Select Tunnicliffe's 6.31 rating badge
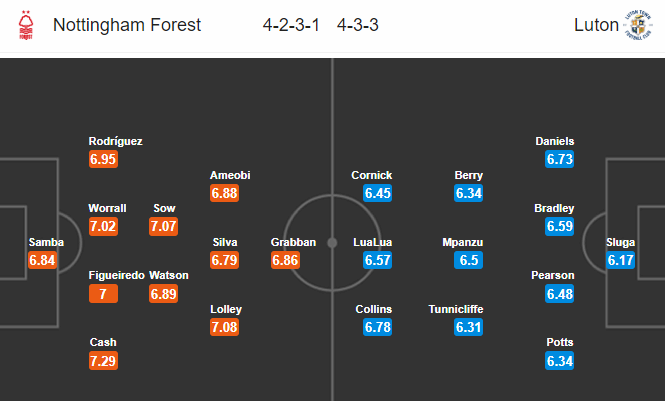 tap(468, 327)
